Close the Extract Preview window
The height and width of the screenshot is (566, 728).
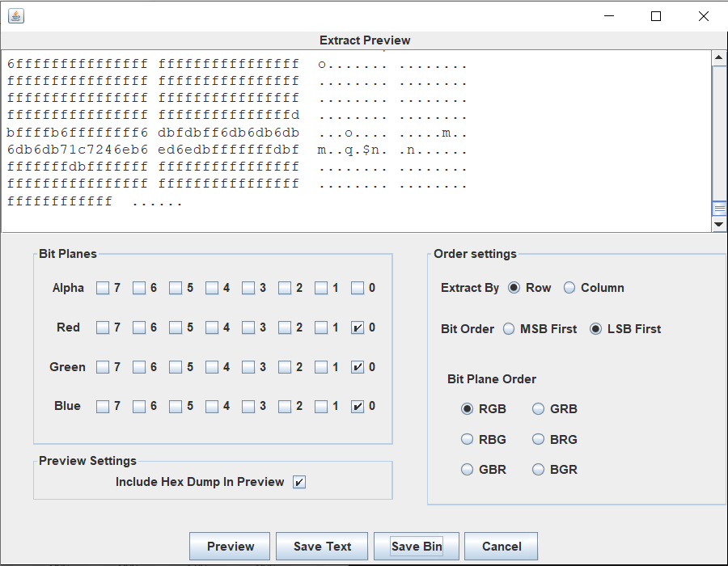tap(704, 16)
